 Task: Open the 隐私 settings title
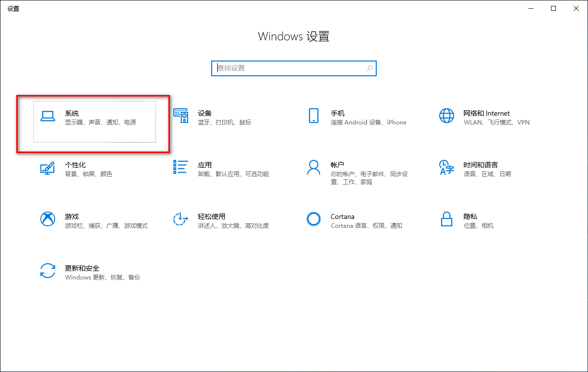470,217
